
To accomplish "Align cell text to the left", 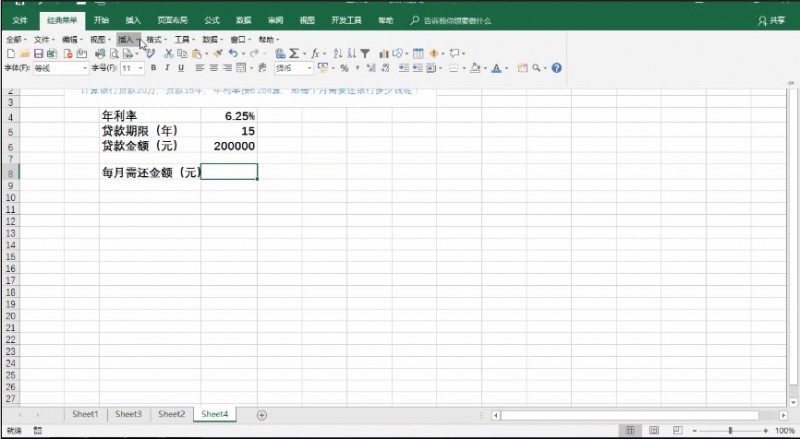I will [x=200, y=68].
